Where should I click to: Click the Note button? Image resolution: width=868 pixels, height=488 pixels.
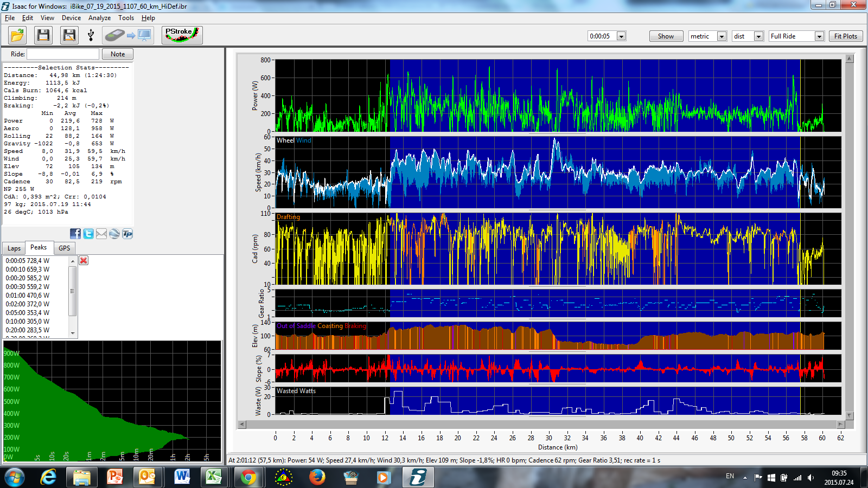coord(118,54)
